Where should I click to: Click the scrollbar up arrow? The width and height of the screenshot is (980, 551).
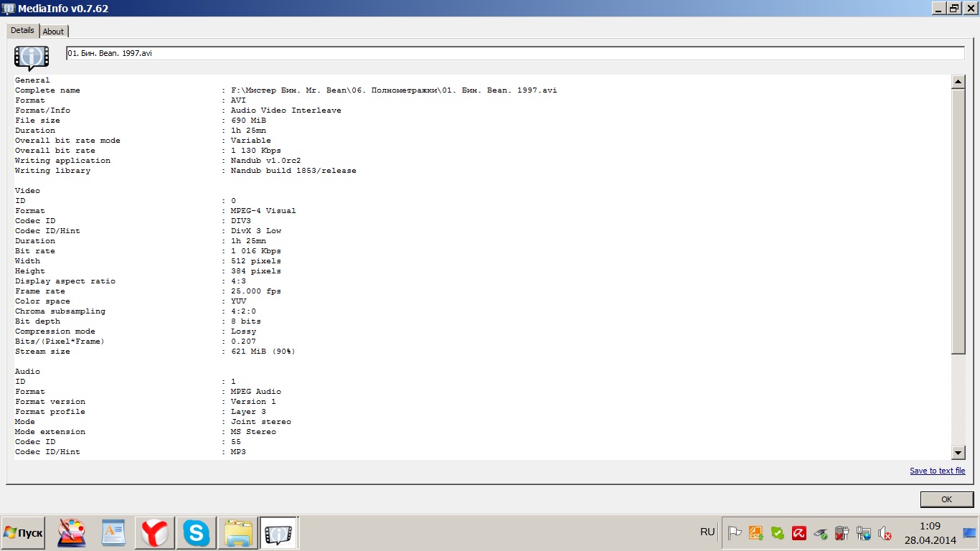click(x=958, y=82)
